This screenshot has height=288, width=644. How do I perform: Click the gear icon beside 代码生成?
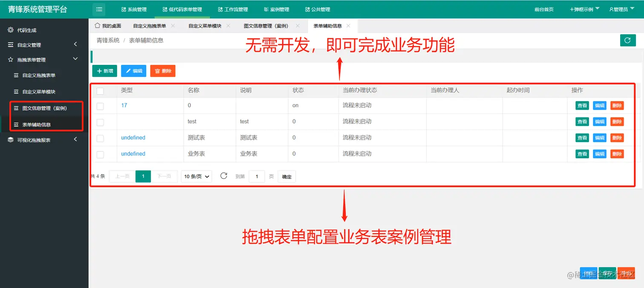point(11,30)
